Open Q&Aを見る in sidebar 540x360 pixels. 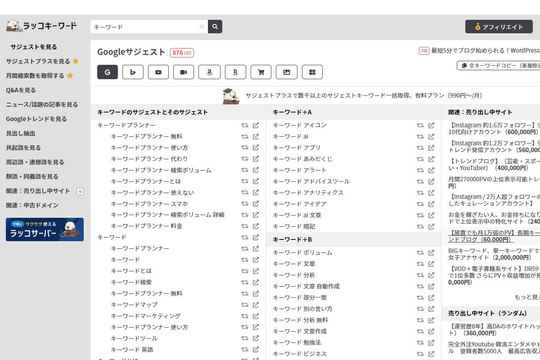coord(21,90)
